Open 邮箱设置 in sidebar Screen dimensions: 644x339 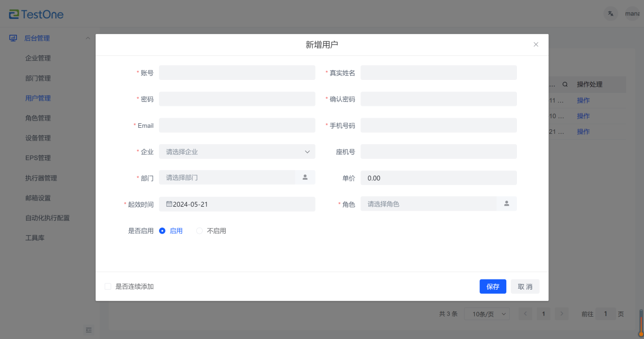pyautogui.click(x=38, y=198)
